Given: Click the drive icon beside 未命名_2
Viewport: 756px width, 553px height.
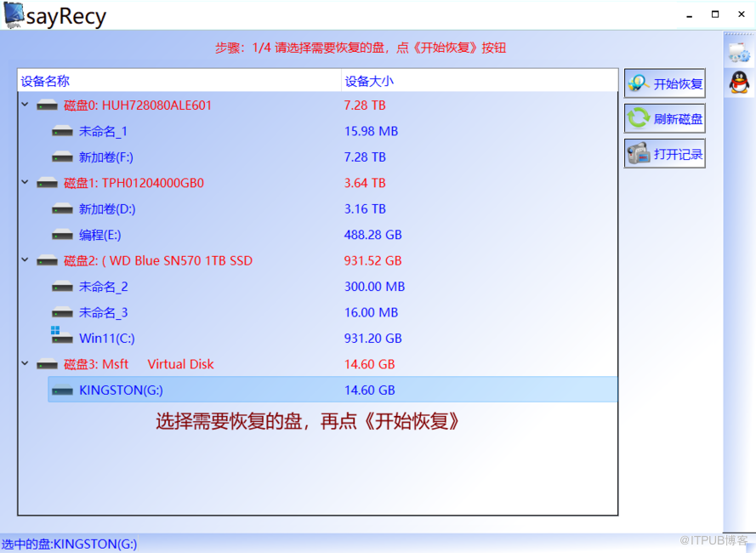Looking at the screenshot, I should 62,287.
